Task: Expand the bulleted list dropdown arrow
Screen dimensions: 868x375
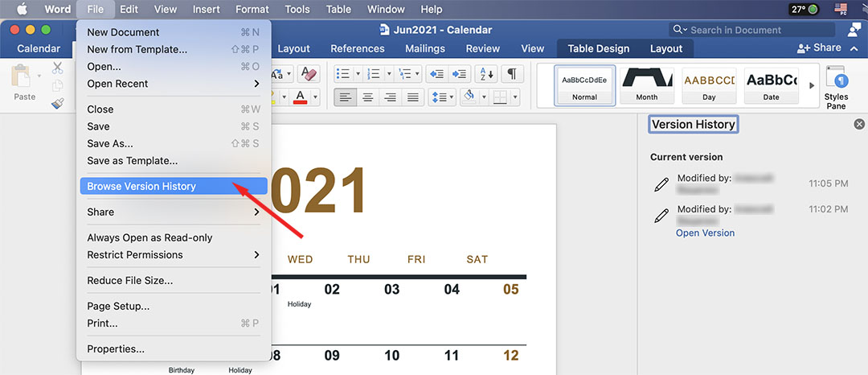Action: pyautogui.click(x=358, y=74)
